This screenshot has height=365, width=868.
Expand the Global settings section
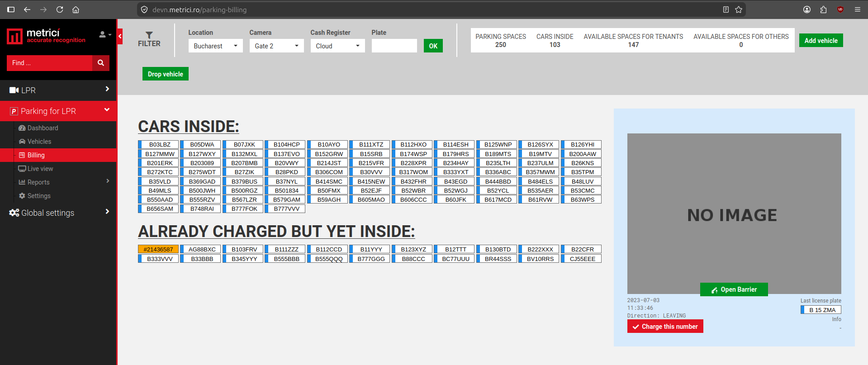pyautogui.click(x=58, y=213)
